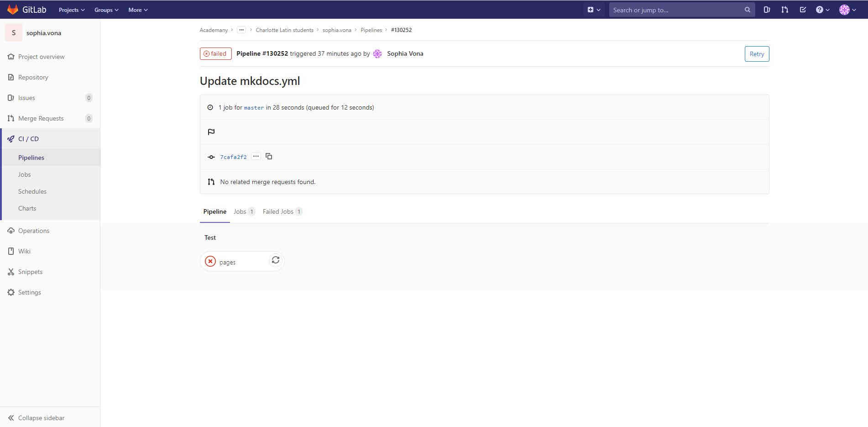Click the sophia.vona breadcrumb
The width and height of the screenshot is (868, 427).
337,30
